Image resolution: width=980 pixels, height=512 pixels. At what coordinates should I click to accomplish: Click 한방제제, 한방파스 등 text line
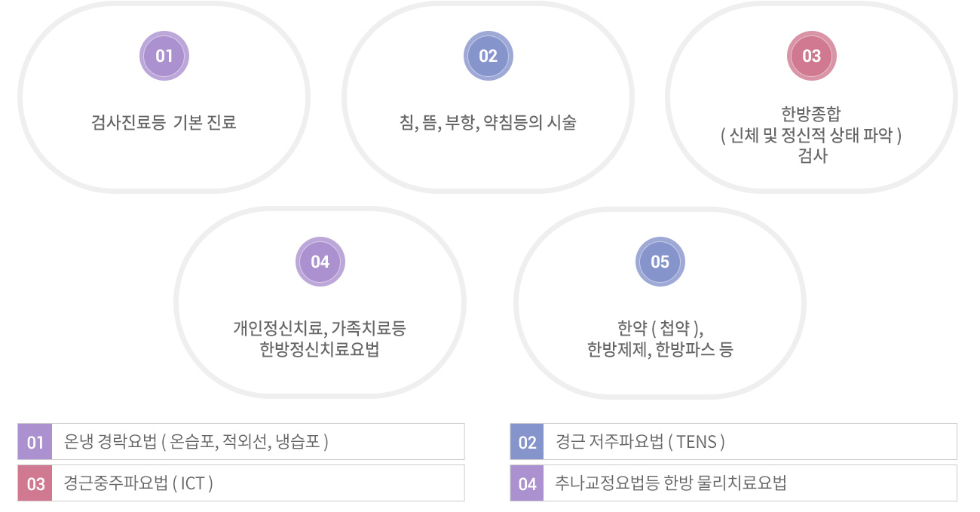660,350
